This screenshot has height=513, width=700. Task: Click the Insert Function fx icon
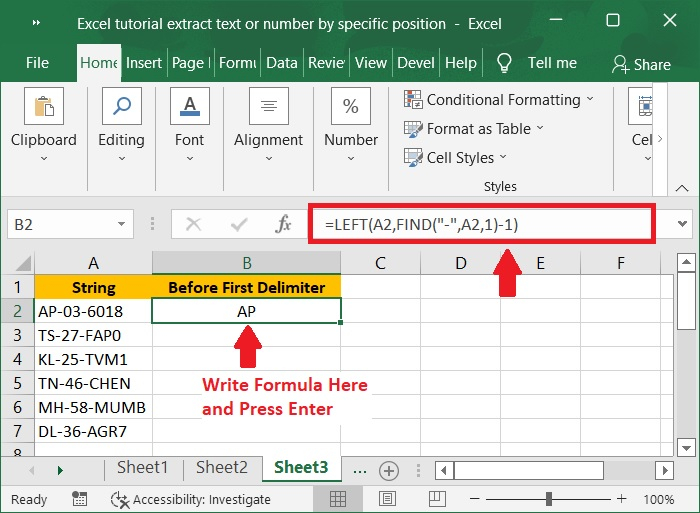(283, 224)
